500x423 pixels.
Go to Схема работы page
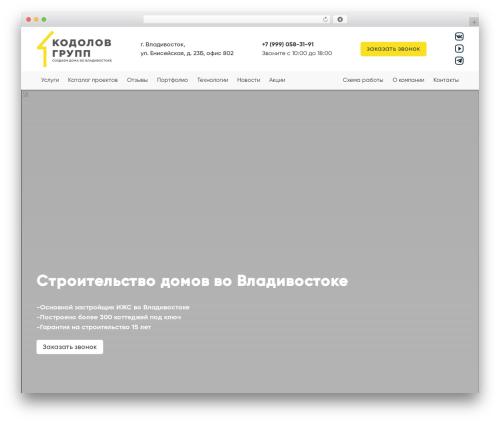click(x=363, y=80)
